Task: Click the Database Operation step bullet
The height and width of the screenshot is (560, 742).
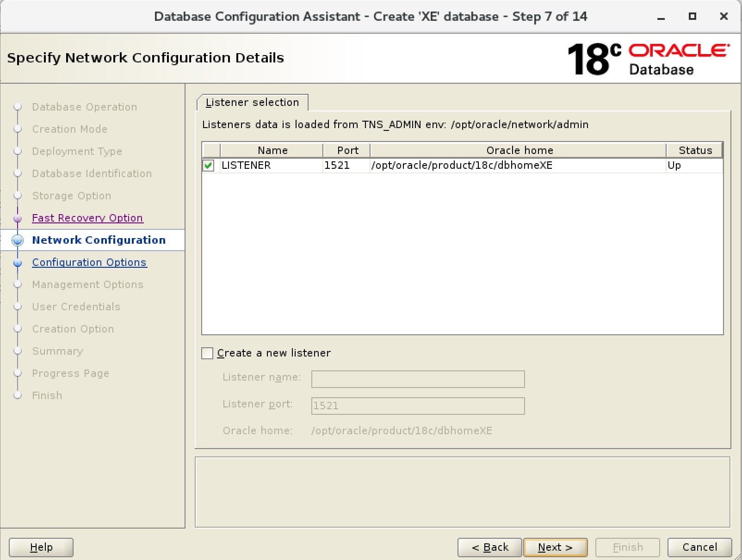Action: click(x=18, y=107)
